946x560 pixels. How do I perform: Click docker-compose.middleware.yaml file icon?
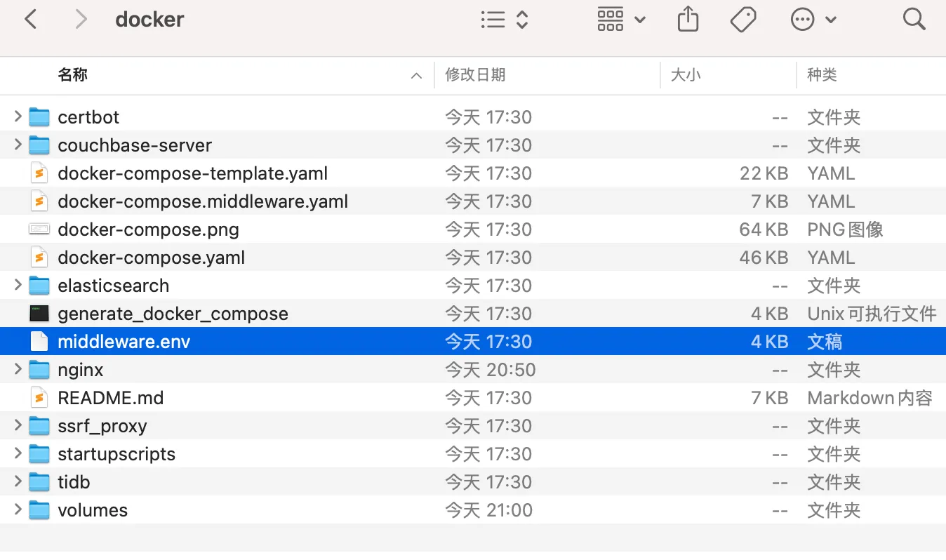[x=39, y=201]
